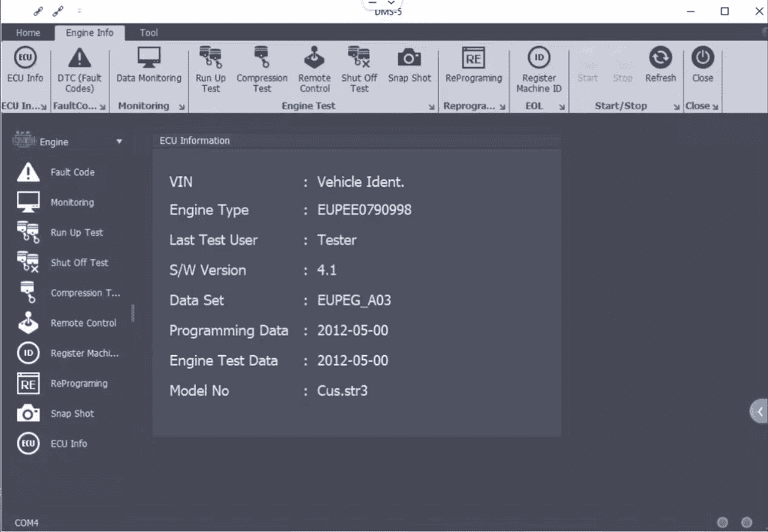Image resolution: width=768 pixels, height=532 pixels.
Task: Click the Register Machine ID icon
Action: point(539,70)
